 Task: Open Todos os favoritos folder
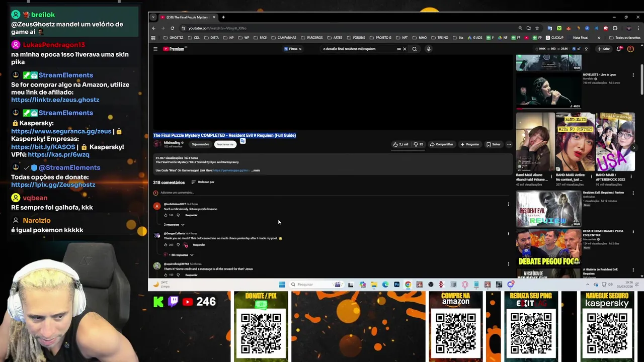(x=624, y=38)
